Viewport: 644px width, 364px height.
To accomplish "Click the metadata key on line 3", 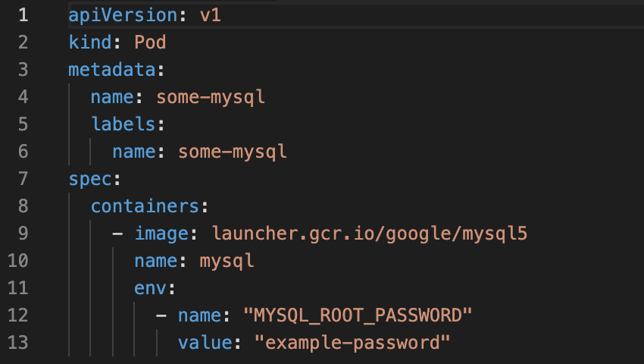I will (112, 70).
